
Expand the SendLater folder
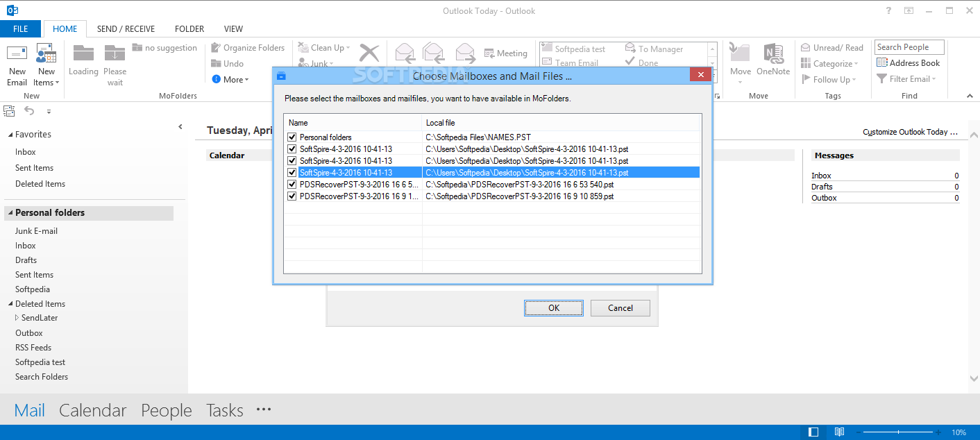[17, 318]
